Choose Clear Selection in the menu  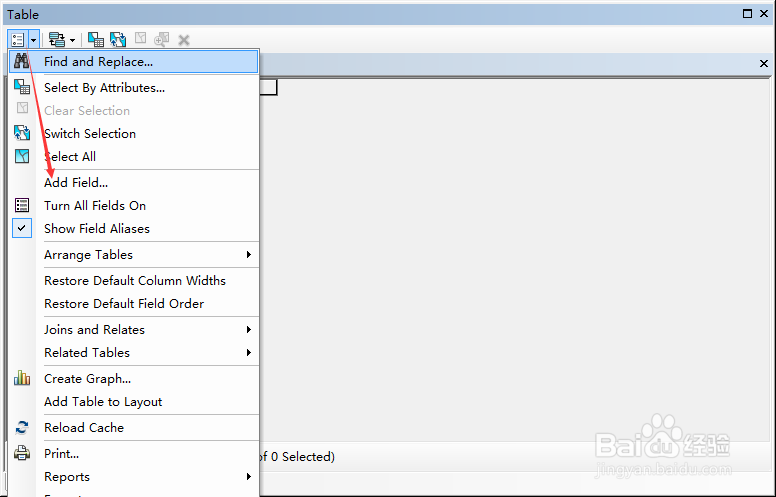point(134,110)
